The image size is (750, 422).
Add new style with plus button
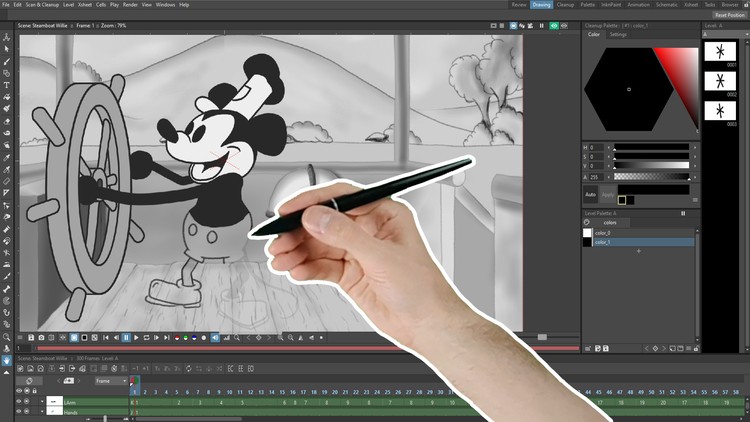tap(639, 251)
